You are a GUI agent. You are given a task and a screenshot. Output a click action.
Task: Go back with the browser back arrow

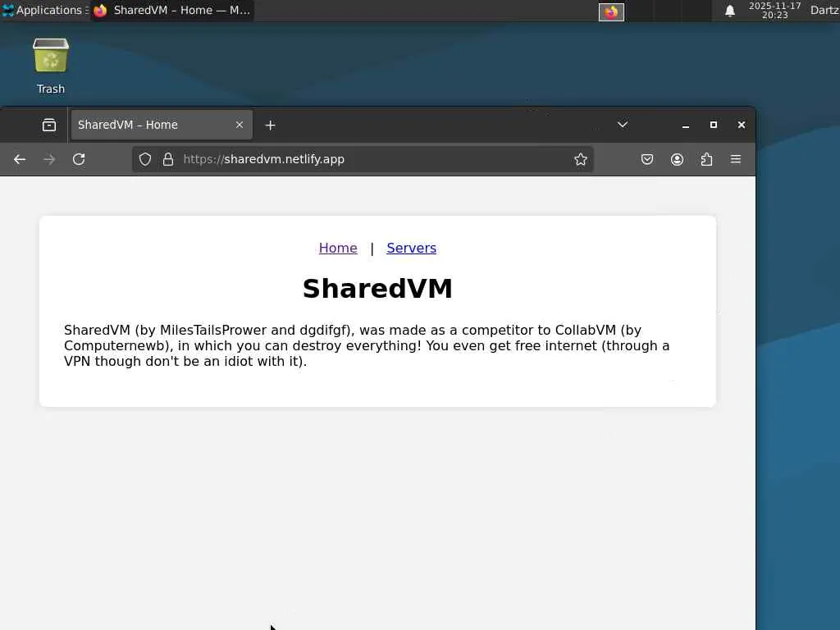point(20,159)
